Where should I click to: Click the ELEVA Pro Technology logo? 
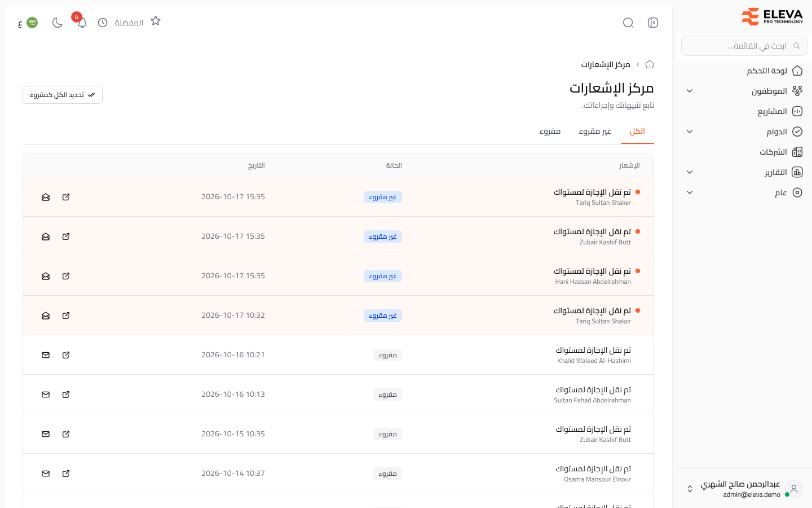tap(772, 17)
